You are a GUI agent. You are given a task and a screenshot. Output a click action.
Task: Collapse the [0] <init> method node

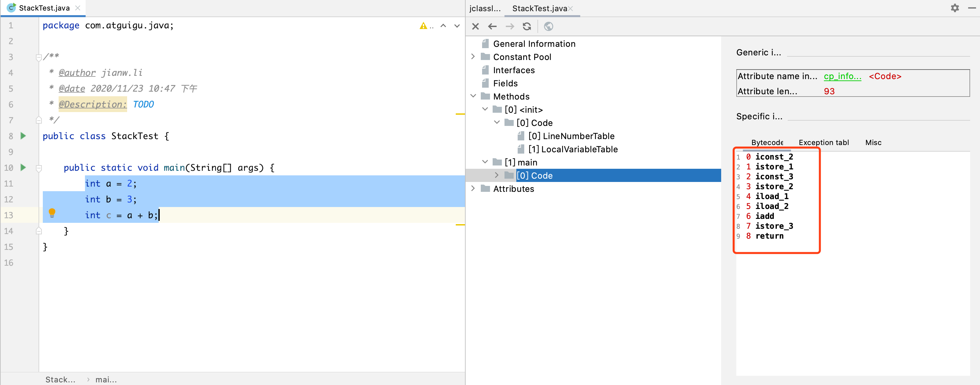pos(485,109)
